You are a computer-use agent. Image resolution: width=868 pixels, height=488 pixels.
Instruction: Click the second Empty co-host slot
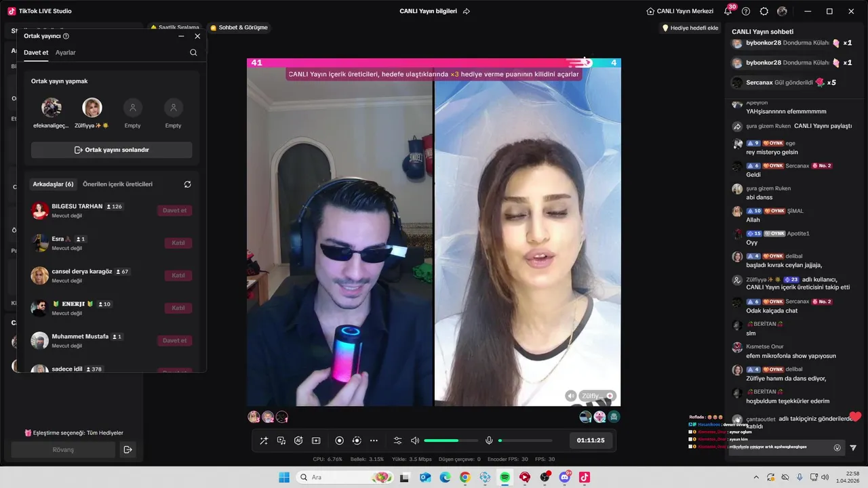tap(174, 108)
